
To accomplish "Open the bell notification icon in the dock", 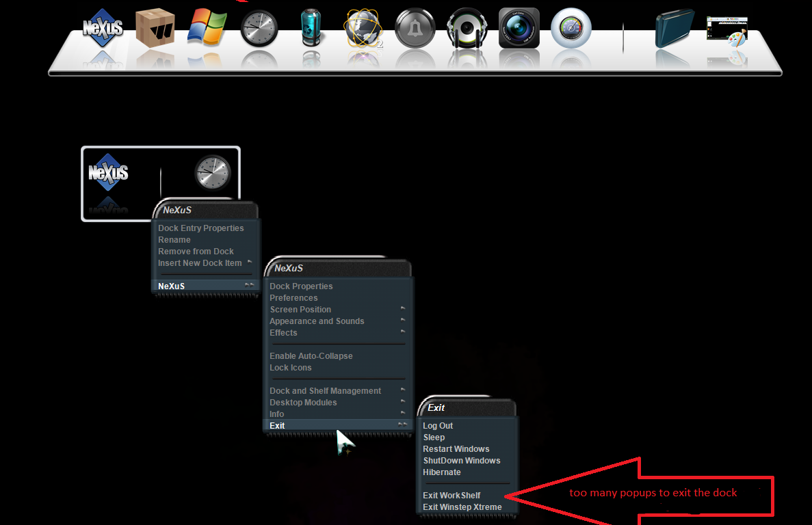I will tap(415, 29).
